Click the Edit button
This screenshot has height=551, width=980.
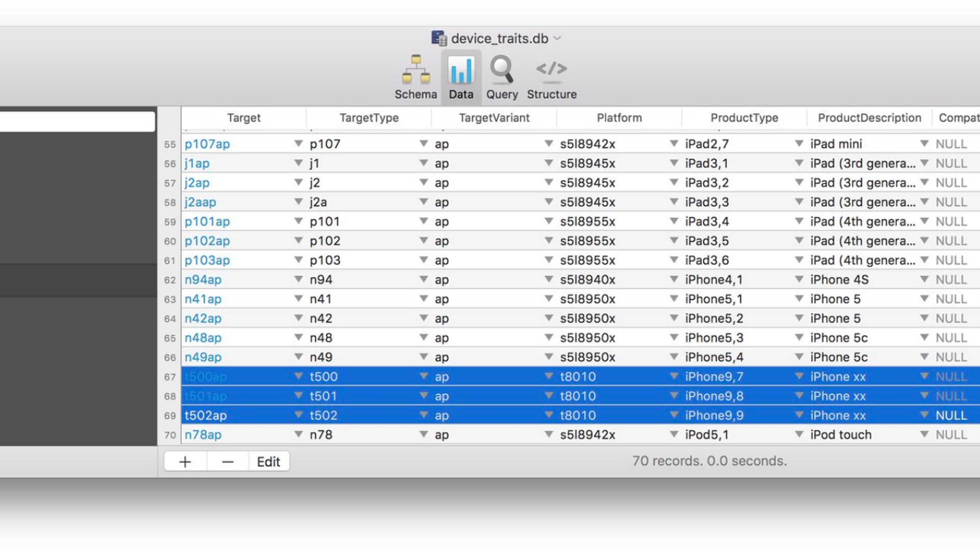(x=268, y=462)
